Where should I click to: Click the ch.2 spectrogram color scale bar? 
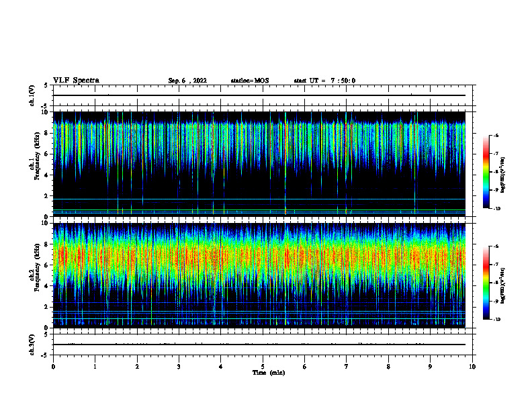pyautogui.click(x=486, y=283)
